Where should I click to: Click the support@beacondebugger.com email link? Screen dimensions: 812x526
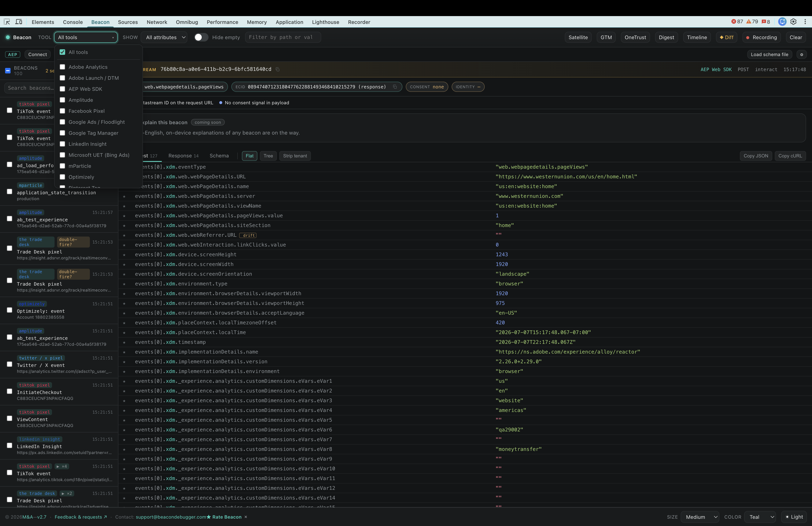[x=171, y=517]
